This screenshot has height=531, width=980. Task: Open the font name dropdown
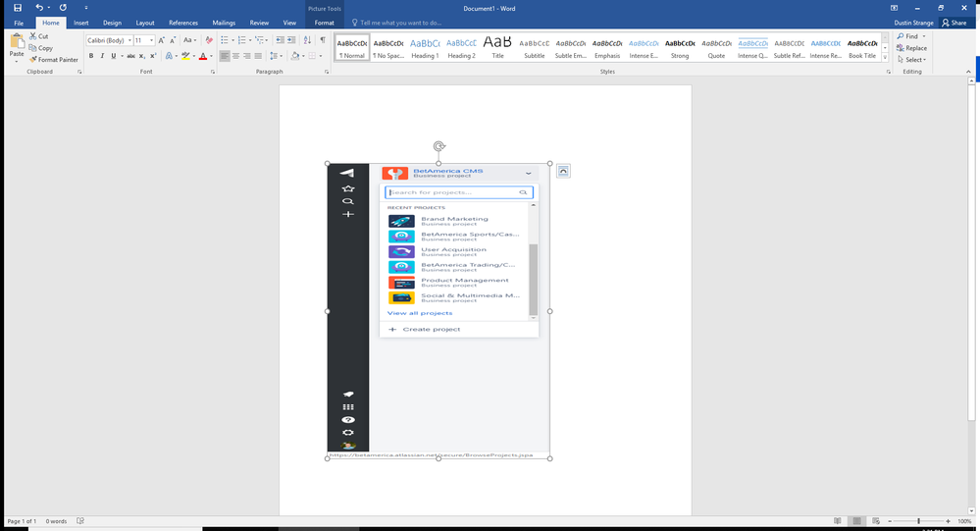(x=129, y=40)
